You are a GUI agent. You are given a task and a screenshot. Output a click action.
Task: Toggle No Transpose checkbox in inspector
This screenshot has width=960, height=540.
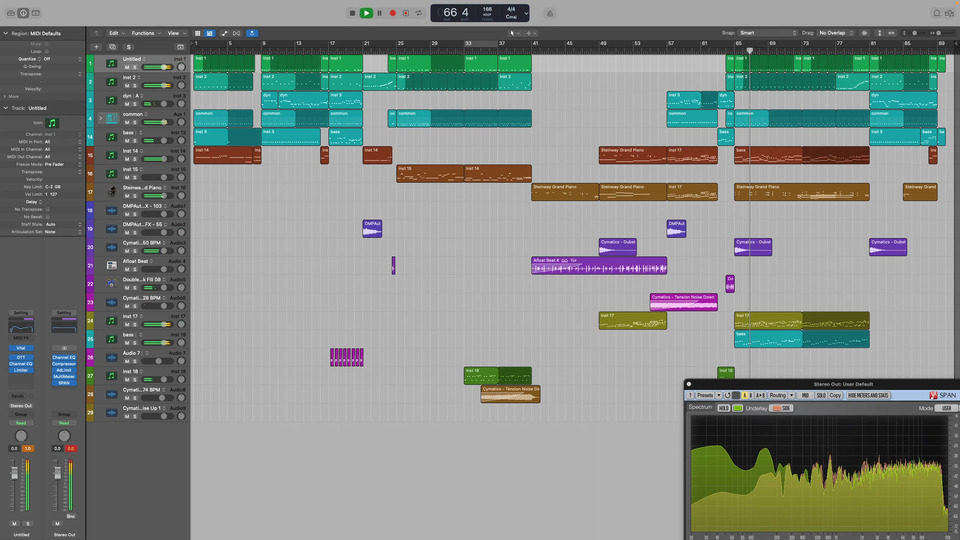47,209
